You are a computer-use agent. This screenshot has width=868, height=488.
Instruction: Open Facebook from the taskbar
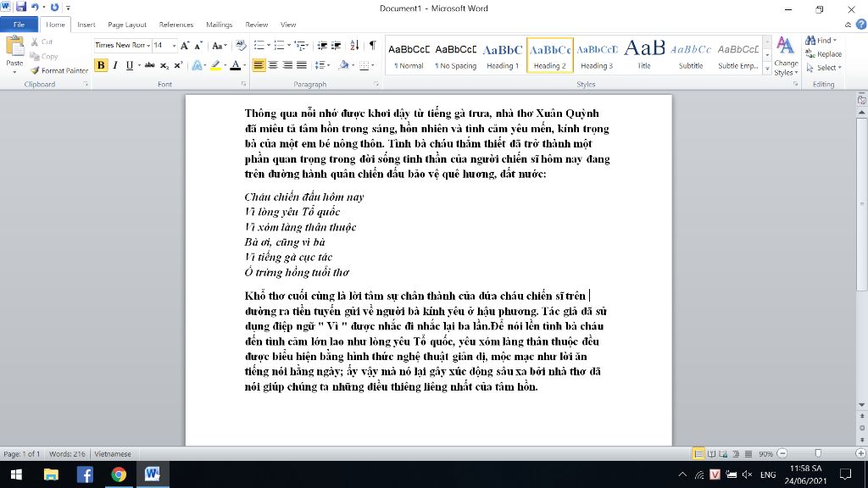click(x=85, y=474)
